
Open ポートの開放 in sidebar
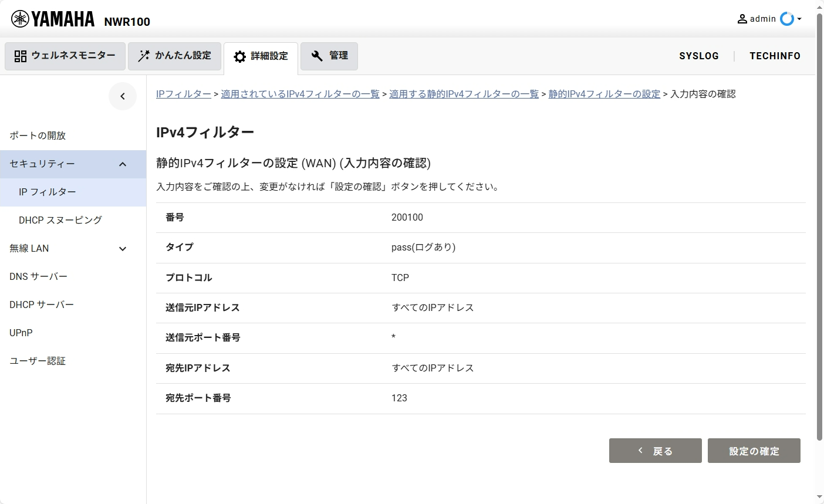(38, 136)
